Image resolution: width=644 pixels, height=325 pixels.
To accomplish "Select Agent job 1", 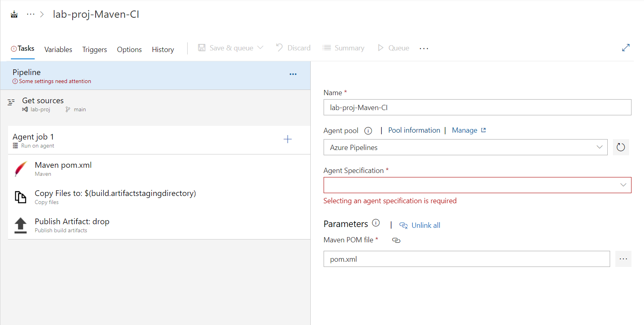I will point(159,140).
